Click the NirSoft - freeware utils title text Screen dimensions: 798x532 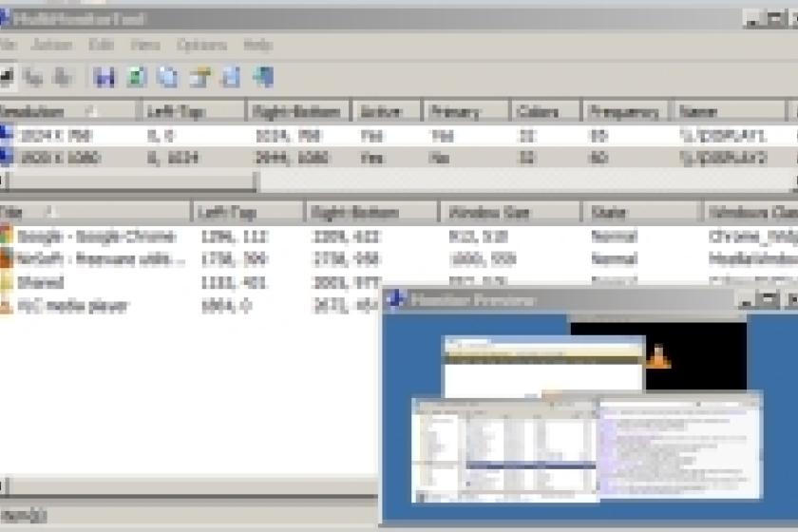point(101,259)
